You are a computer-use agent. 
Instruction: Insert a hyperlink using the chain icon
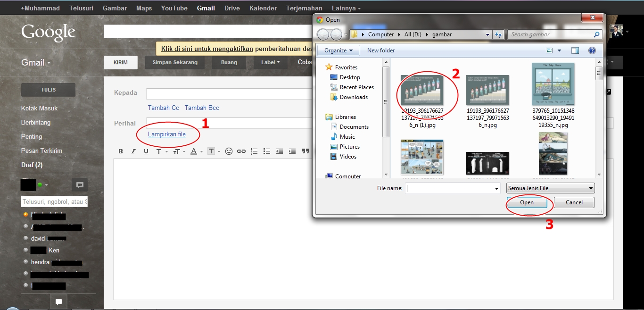[x=240, y=151]
